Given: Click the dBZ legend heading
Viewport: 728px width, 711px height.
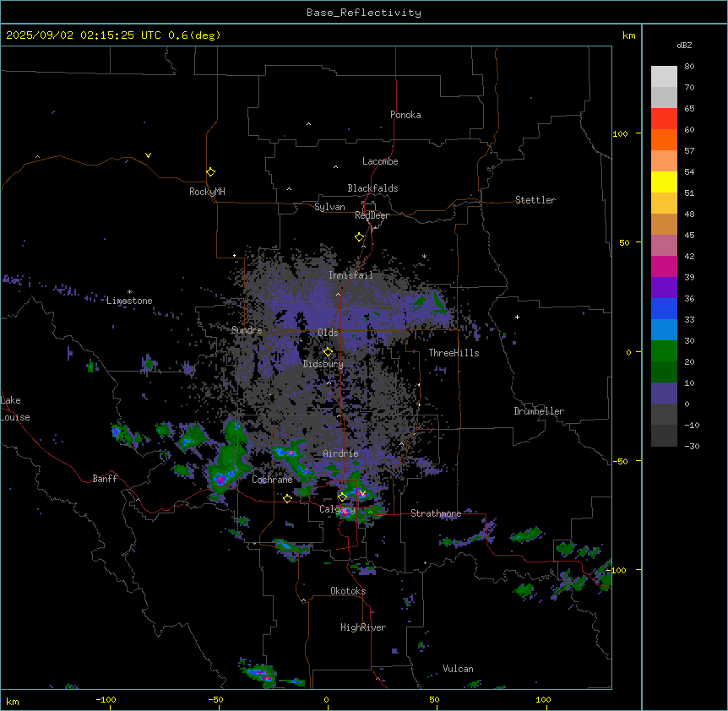Looking at the screenshot, I should pos(684,46).
